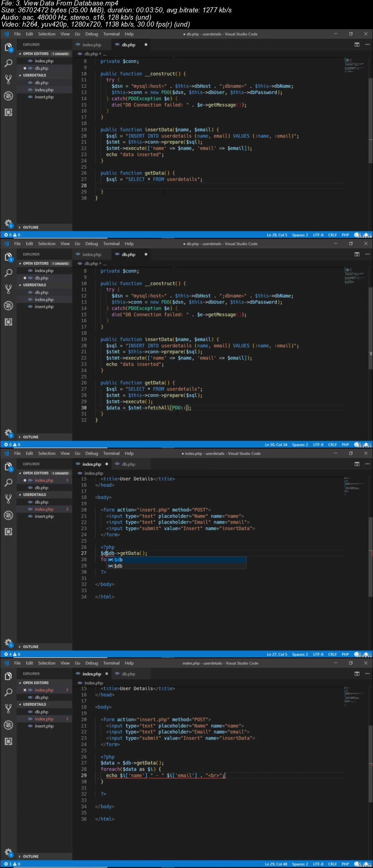Click minimap preview in second frame's editor
The height and width of the screenshot is (868, 373).
pos(354,276)
